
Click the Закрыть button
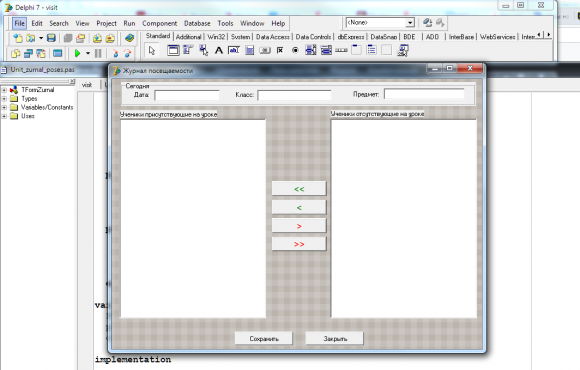coord(335,339)
